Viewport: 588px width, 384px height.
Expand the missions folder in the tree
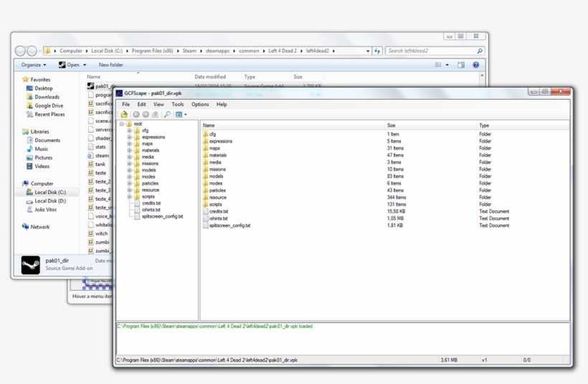(129, 163)
